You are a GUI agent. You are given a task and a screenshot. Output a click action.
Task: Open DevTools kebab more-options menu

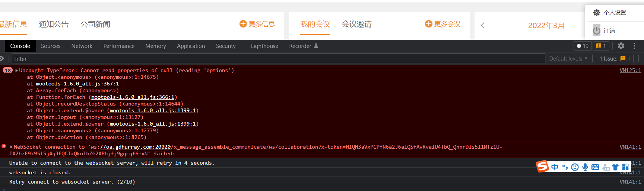[634, 46]
